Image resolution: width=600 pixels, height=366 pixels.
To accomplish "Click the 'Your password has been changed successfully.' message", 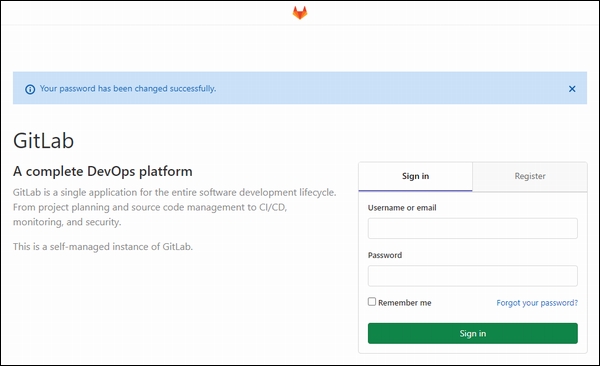I will (x=128, y=88).
